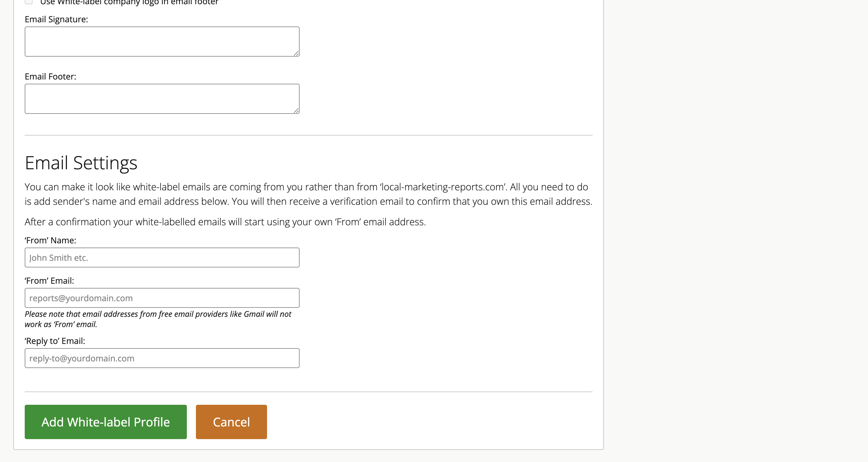The height and width of the screenshot is (462, 868).
Task: Click inside the Email Footer text area
Action: [x=162, y=99]
